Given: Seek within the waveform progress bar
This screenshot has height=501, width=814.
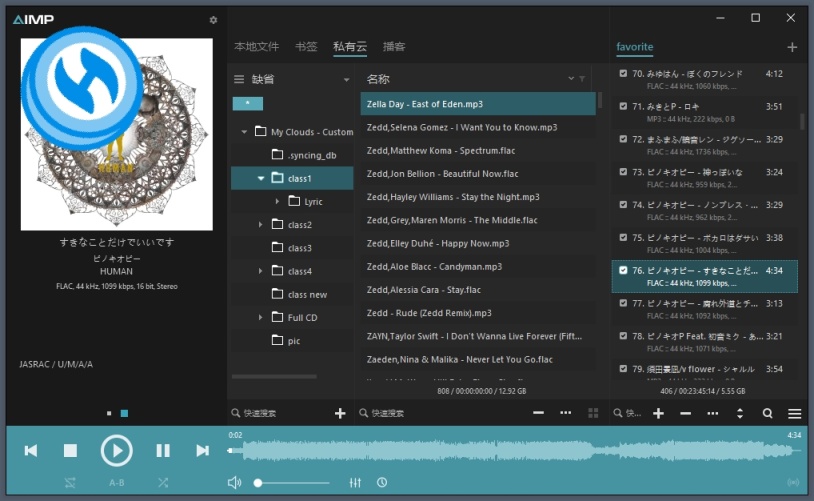Looking at the screenshot, I should tap(514, 451).
